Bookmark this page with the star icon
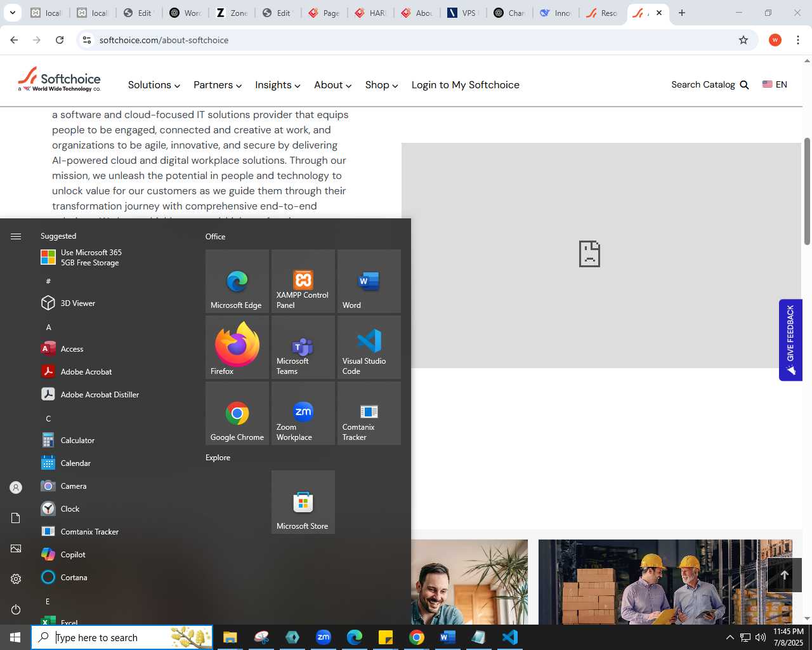Screen dimensions: 812x650 (743, 40)
